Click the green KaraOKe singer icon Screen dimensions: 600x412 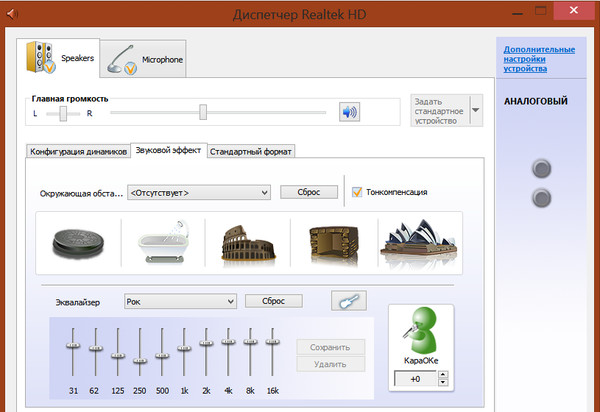[420, 331]
